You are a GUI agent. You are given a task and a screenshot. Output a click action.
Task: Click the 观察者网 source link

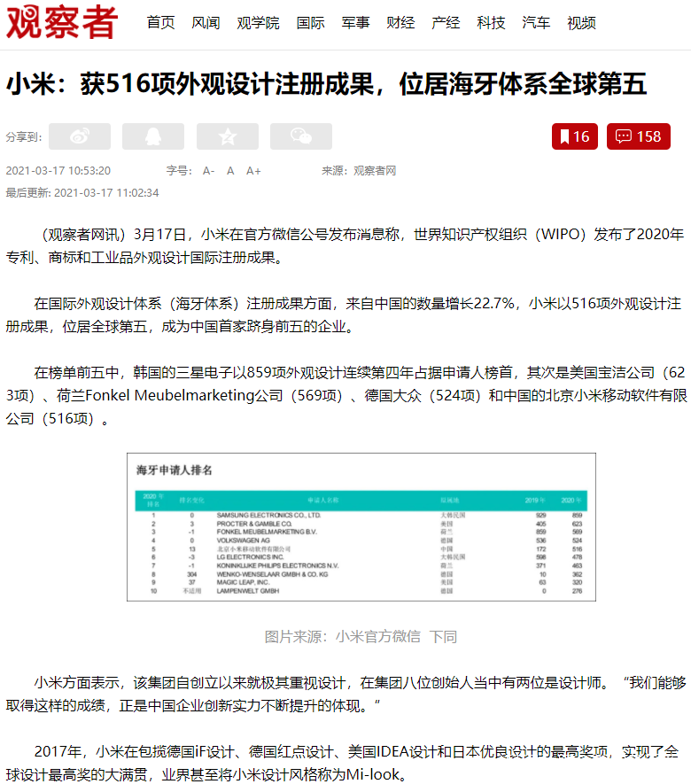coord(375,171)
